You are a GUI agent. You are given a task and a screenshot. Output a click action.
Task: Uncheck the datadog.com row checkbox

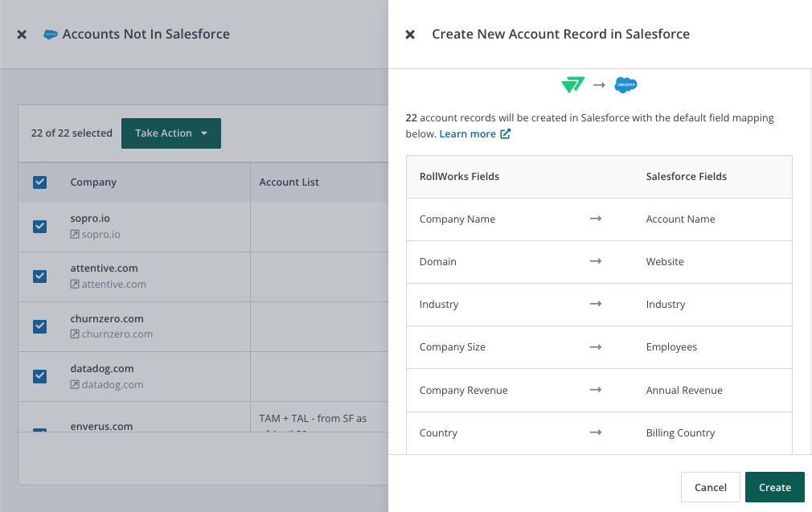40,376
